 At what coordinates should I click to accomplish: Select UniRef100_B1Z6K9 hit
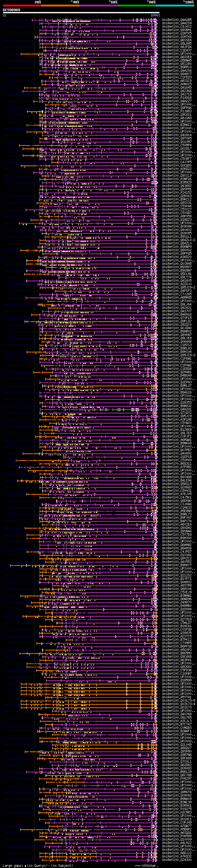(x=177, y=430)
